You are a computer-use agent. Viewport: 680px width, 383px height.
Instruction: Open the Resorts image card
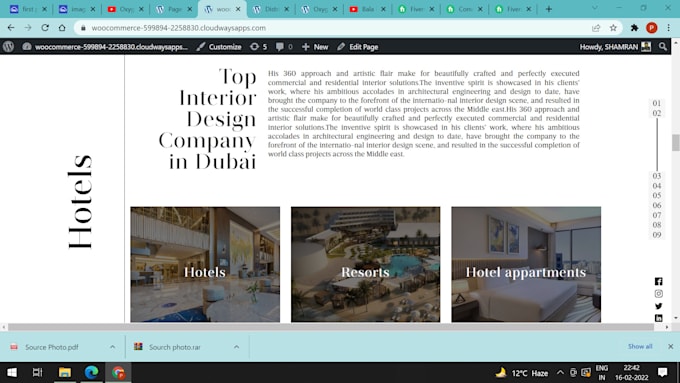tap(366, 264)
